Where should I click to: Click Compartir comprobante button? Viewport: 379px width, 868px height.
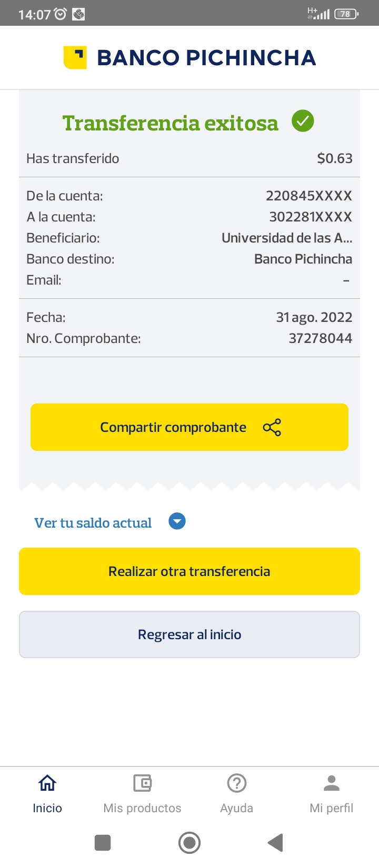(174, 427)
